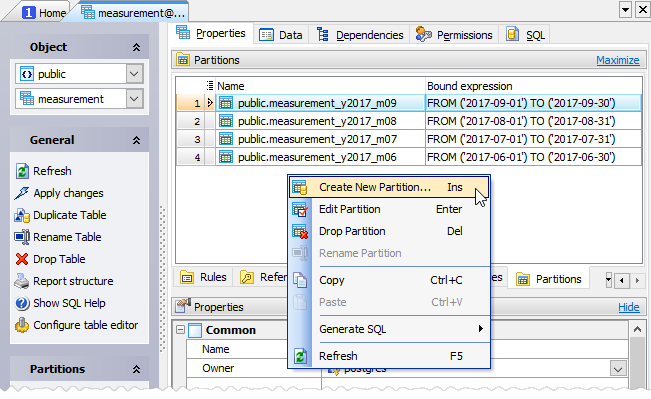
Task: Collapse the General sidebar section
Action: pyautogui.click(x=136, y=140)
